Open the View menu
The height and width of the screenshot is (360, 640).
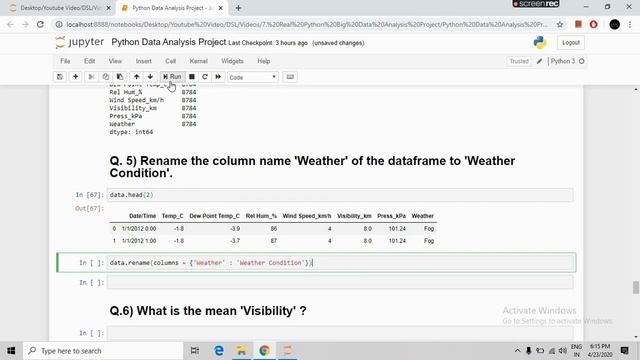(115, 61)
